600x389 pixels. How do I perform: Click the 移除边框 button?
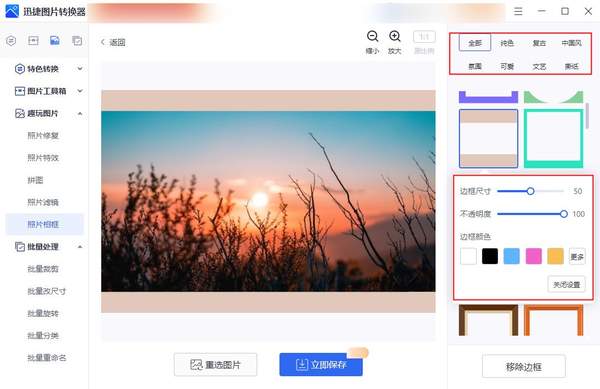(x=523, y=367)
